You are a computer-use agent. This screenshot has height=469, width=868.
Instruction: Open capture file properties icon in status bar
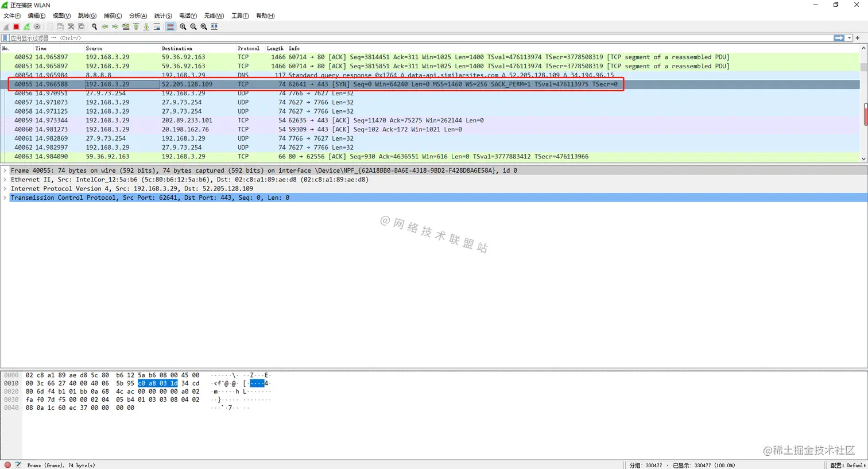18,465
